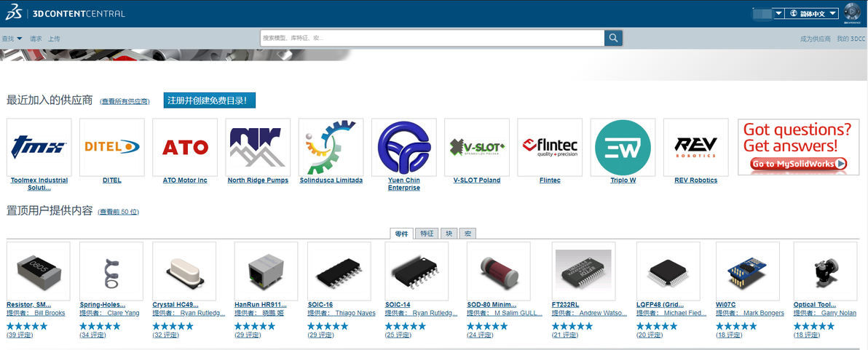Screen dimensions: 868x350
Task: Open the Flintec supplier logo
Action: point(550,147)
